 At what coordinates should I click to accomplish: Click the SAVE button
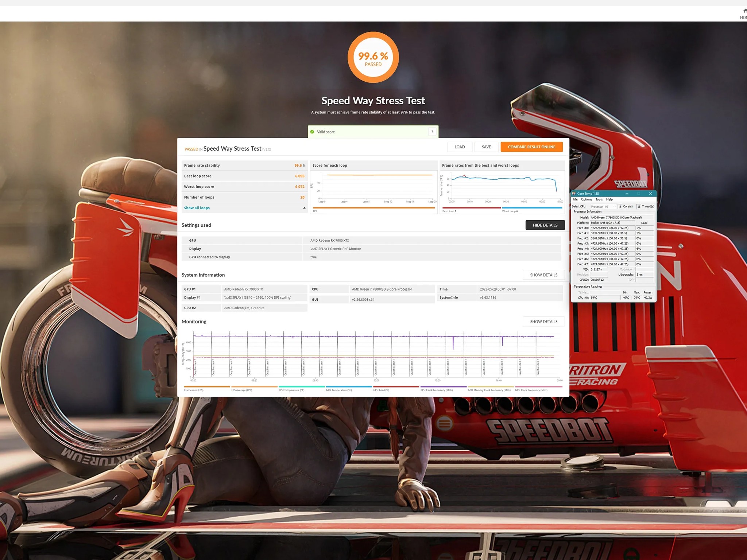tap(486, 147)
